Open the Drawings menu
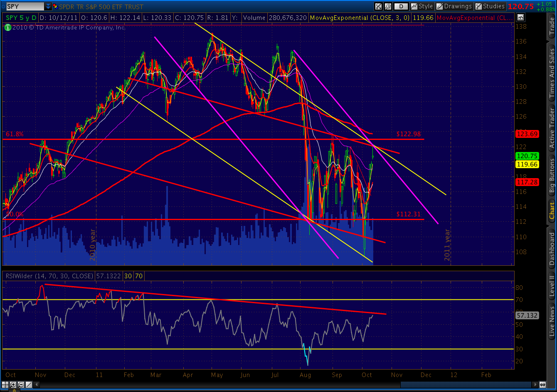The image size is (557, 392). pos(454,6)
